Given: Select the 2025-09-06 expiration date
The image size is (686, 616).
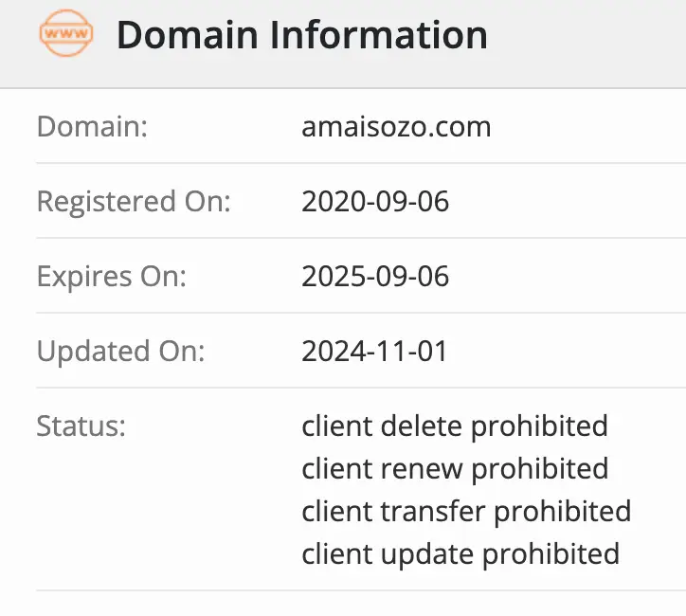Looking at the screenshot, I should [x=375, y=276].
